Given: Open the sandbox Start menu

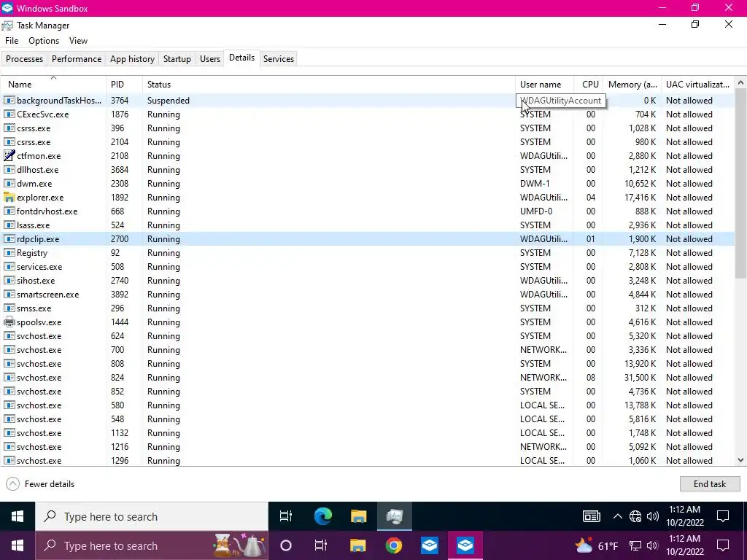Looking at the screenshot, I should 18,516.
